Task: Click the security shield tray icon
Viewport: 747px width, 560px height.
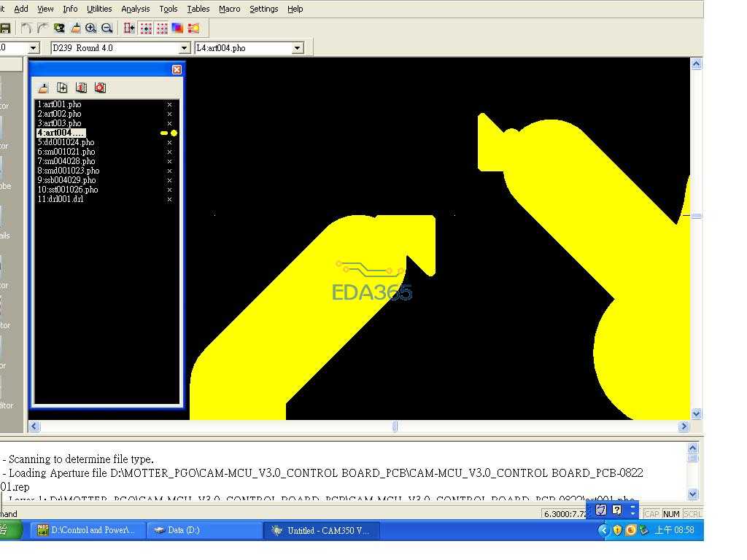Action: tap(617, 529)
